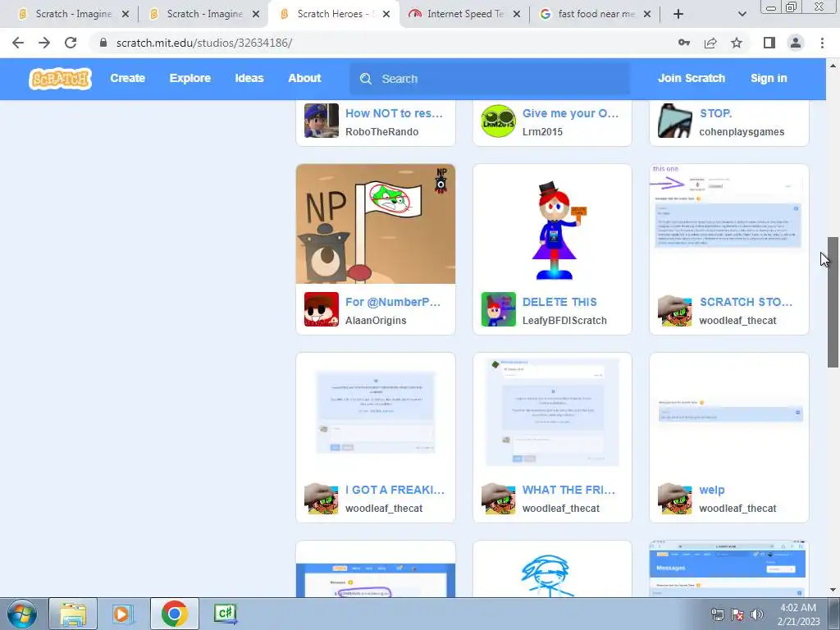The width and height of the screenshot is (840, 630).
Task: Click LeafyBFDIScratch's avatar
Action: [498, 309]
